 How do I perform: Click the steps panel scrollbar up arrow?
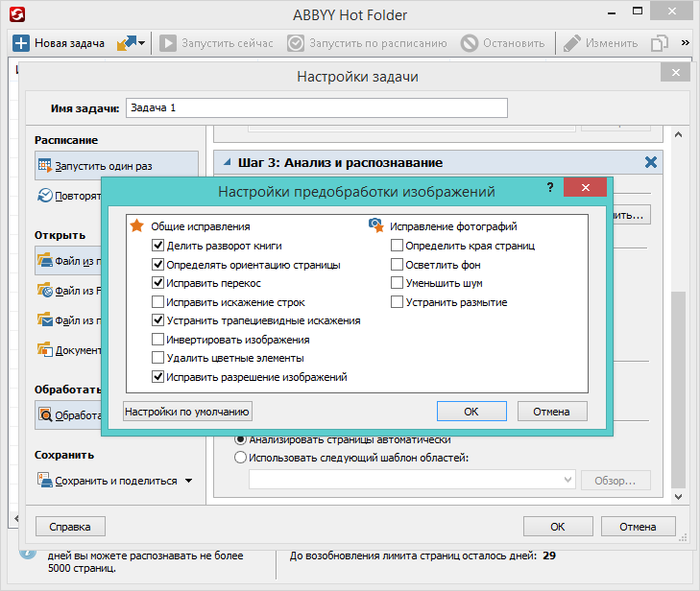click(678, 134)
